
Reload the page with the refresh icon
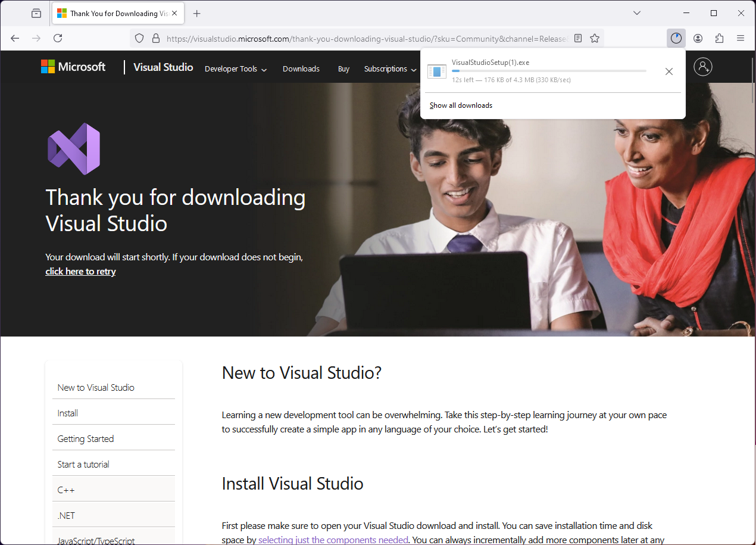click(x=58, y=38)
